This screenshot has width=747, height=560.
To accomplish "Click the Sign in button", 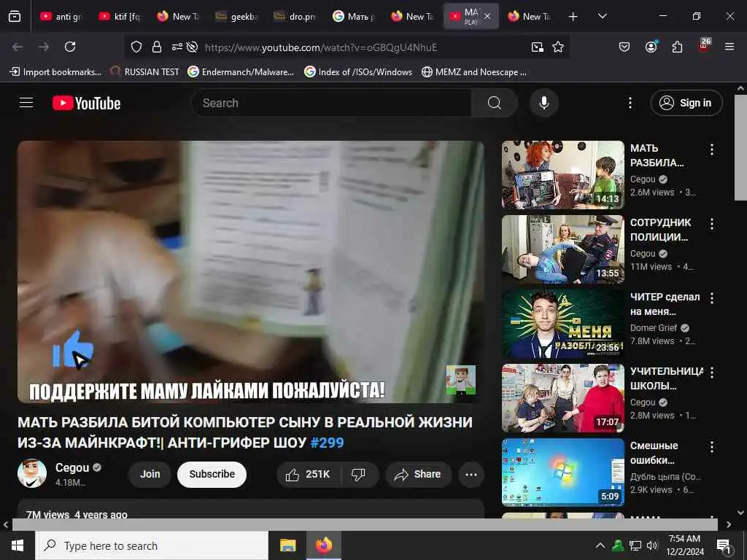I will point(686,103).
